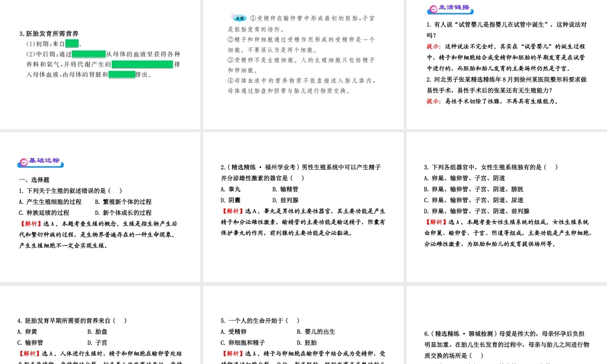The image size is (607, 364).
Task: Click question 2 男性生殖系统中可以产生精子
Action: coord(301,172)
